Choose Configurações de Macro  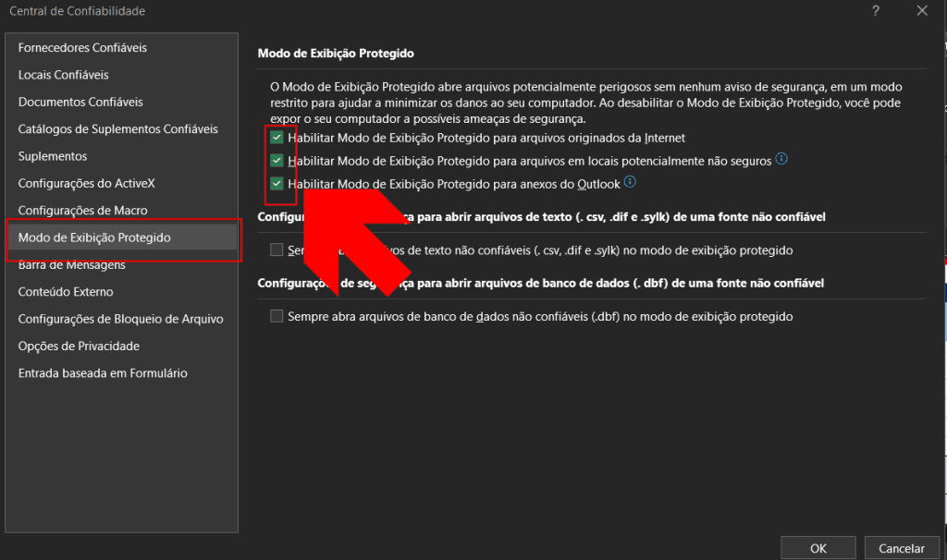tap(82, 211)
